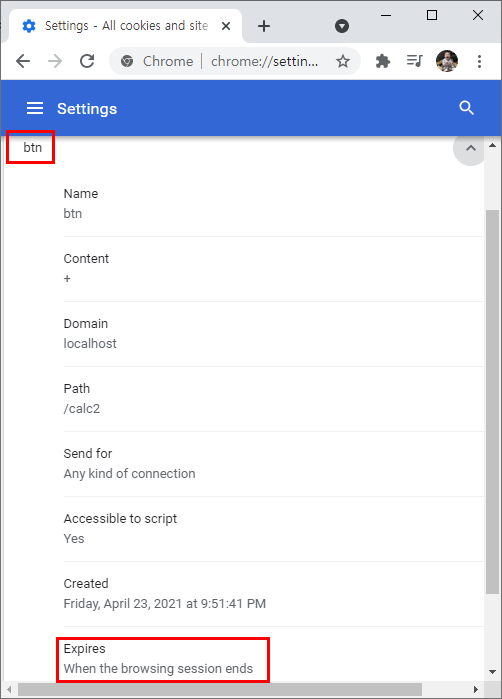Click 'When the browsing session ends' text
The width and height of the screenshot is (502, 699).
[x=158, y=669]
